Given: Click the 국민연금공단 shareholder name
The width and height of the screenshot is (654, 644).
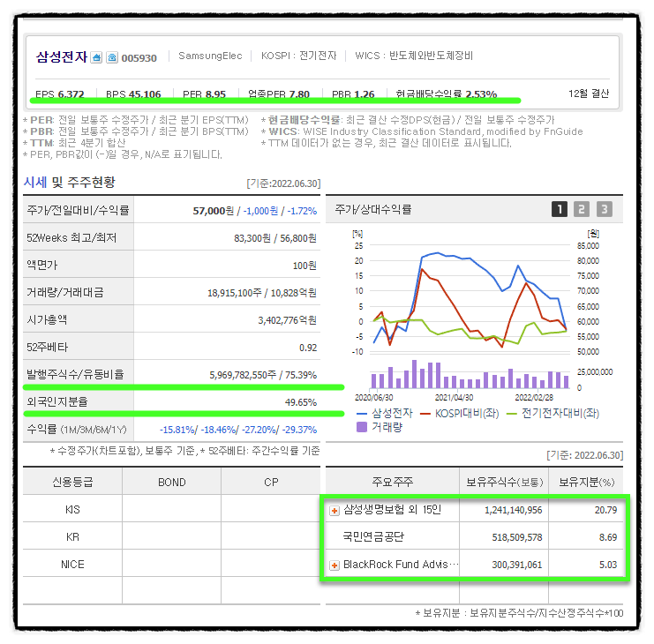Looking at the screenshot, I should [373, 537].
